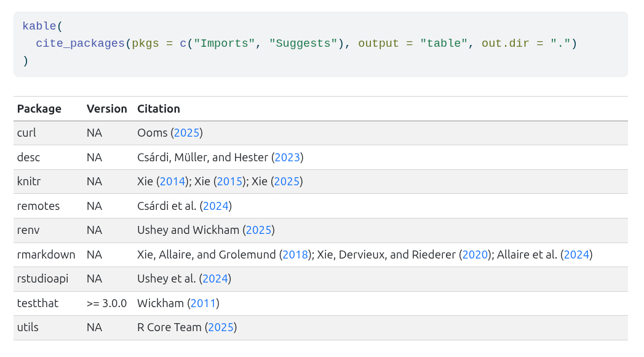Click the kable function name in code
The image size is (644, 357).
pyautogui.click(x=39, y=26)
